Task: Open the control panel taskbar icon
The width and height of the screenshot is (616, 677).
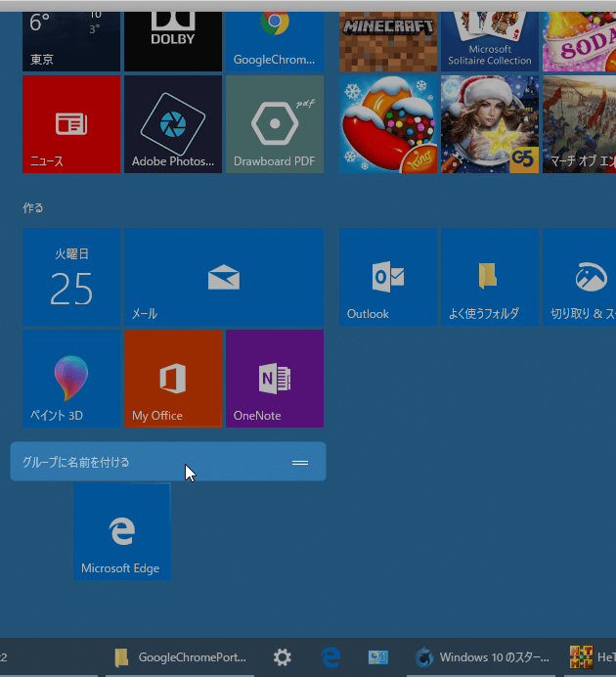Action: coord(378,657)
